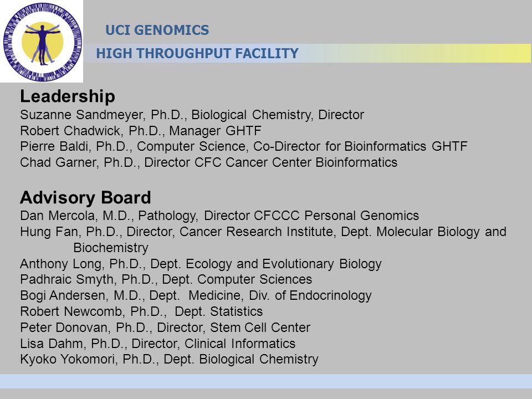Select the Suzanne Sandmeyer director line
The height and width of the screenshot is (399, 532).
[192, 115]
